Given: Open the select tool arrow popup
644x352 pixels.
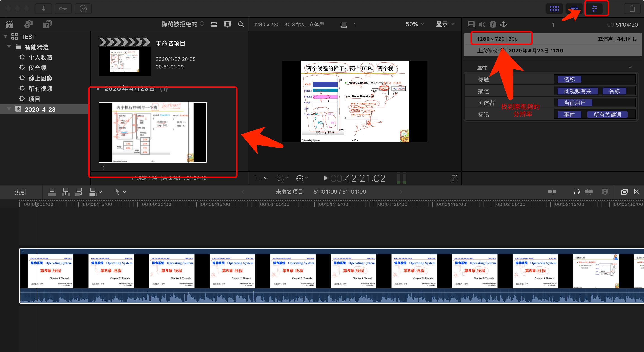Looking at the screenshot, I should click(120, 192).
